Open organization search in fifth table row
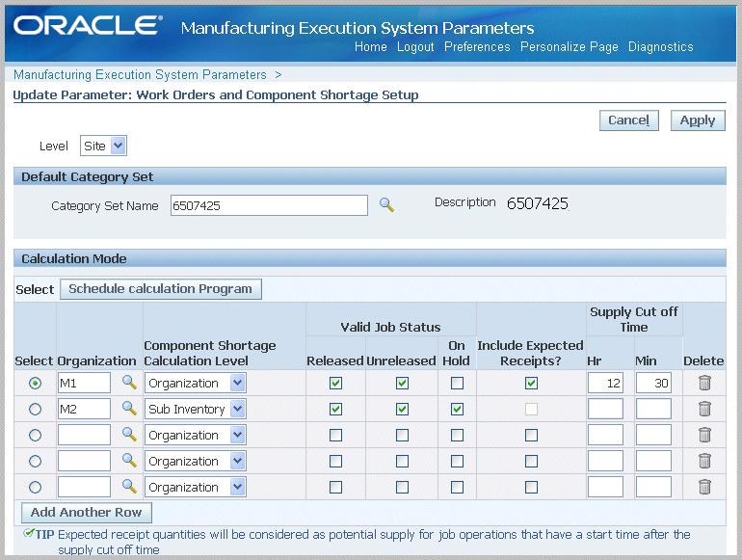742x560 pixels. (129, 487)
